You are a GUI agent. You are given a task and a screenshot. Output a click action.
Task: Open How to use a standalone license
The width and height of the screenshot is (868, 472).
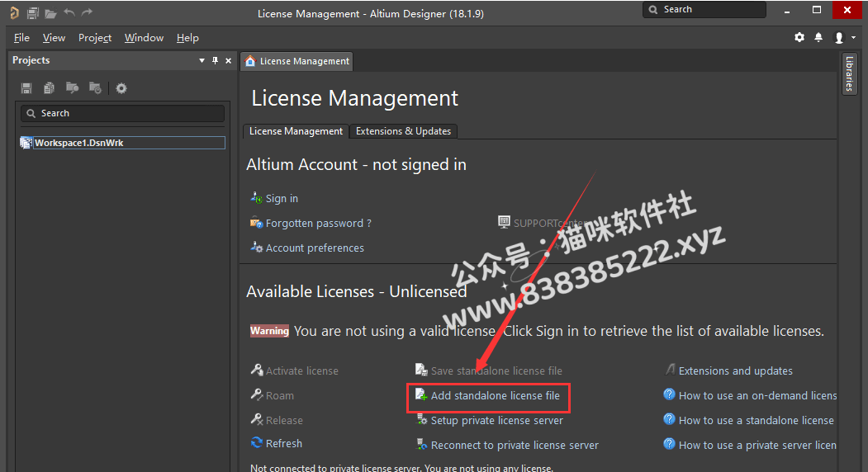coord(756,421)
